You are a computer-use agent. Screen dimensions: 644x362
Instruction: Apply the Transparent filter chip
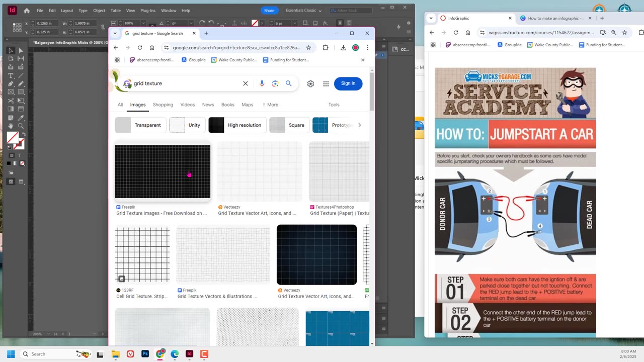[x=140, y=125]
